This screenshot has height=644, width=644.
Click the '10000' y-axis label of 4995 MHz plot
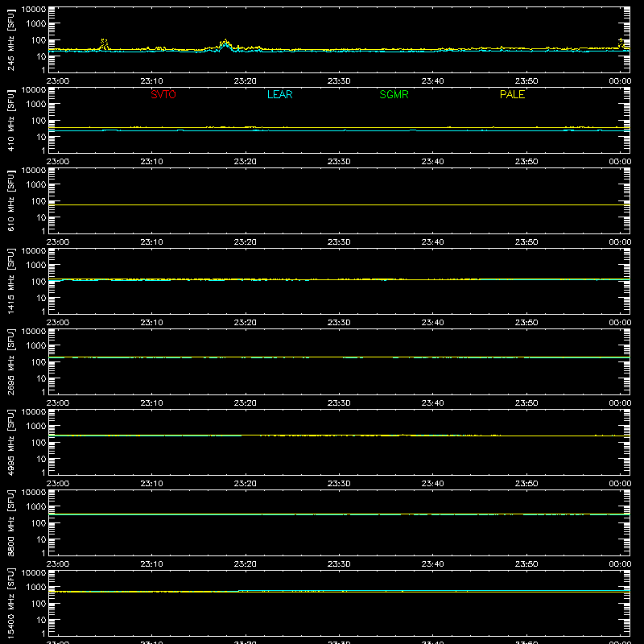[34, 412]
